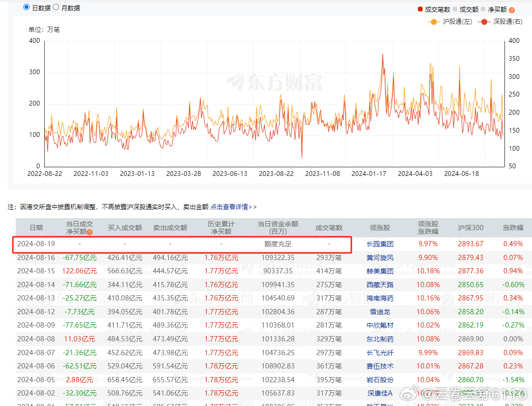The width and height of the screenshot is (532, 406).
Task: Click the change value -1.54%
Action: (513, 379)
